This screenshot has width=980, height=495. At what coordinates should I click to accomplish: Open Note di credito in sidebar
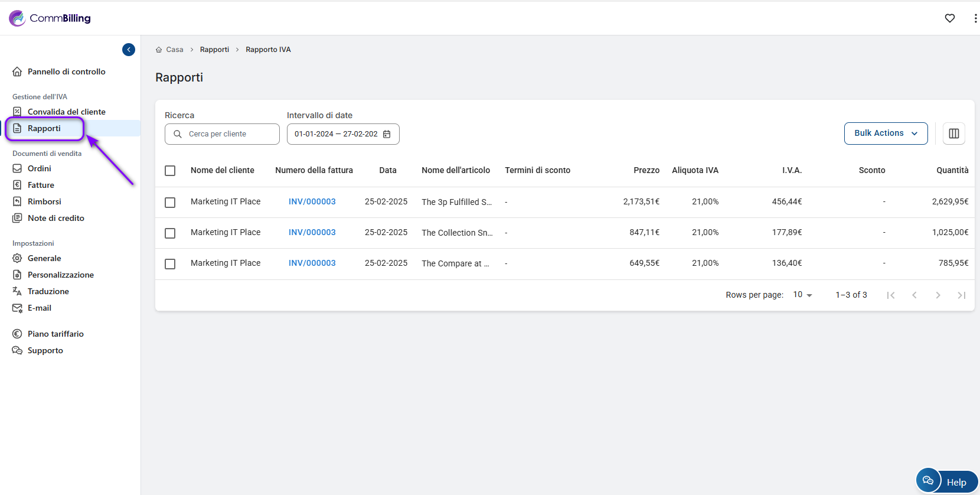(55, 218)
